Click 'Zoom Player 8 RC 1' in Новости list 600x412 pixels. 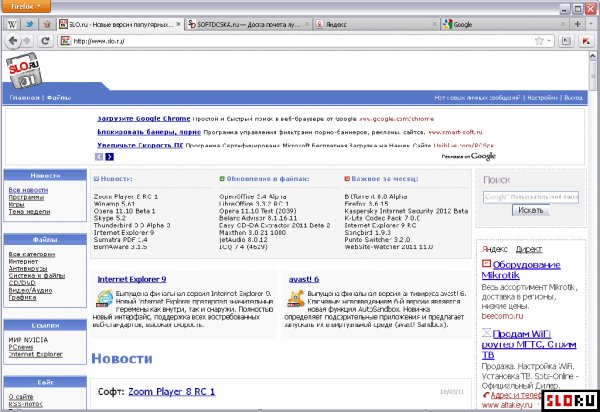pyautogui.click(x=126, y=197)
